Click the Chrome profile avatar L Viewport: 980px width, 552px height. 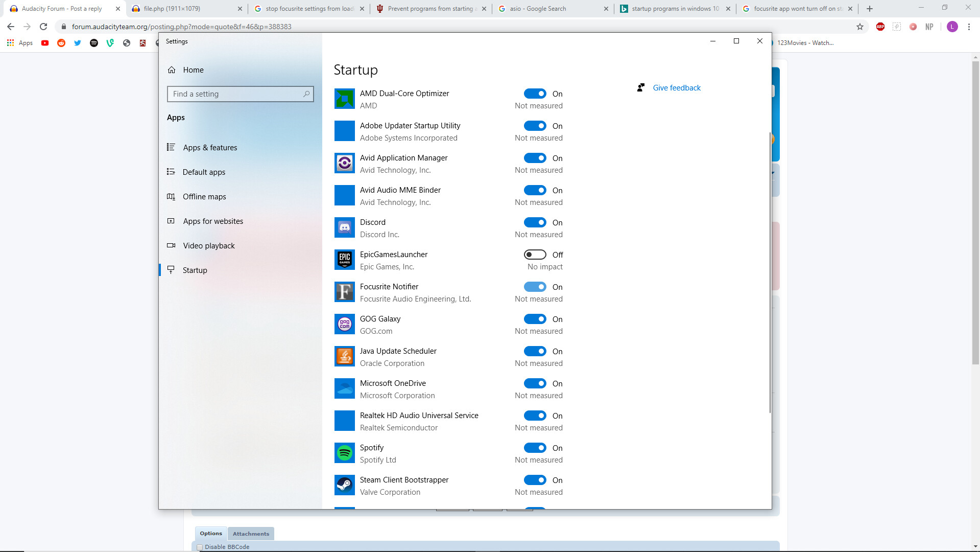click(x=952, y=27)
